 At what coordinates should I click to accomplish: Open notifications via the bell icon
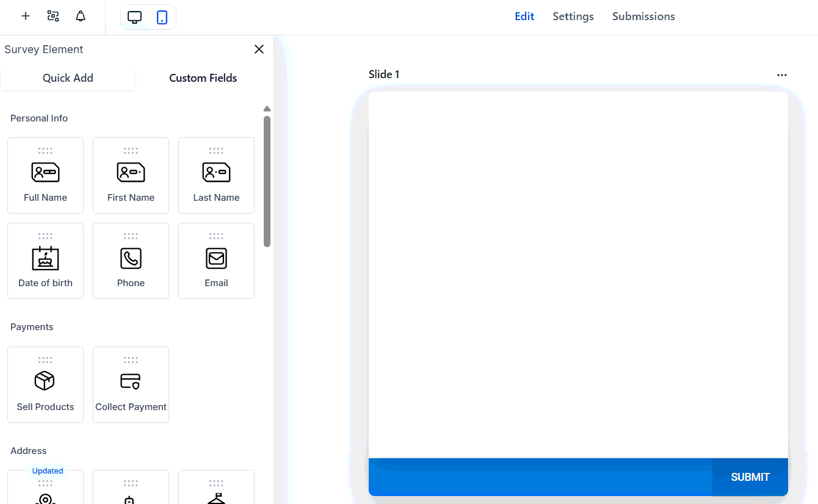pos(80,16)
